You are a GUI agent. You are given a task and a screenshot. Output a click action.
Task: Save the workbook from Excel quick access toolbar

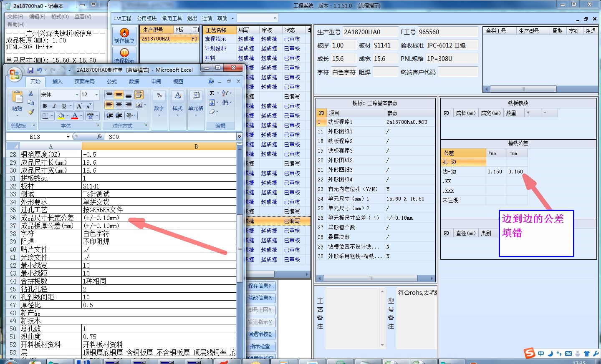coord(30,70)
